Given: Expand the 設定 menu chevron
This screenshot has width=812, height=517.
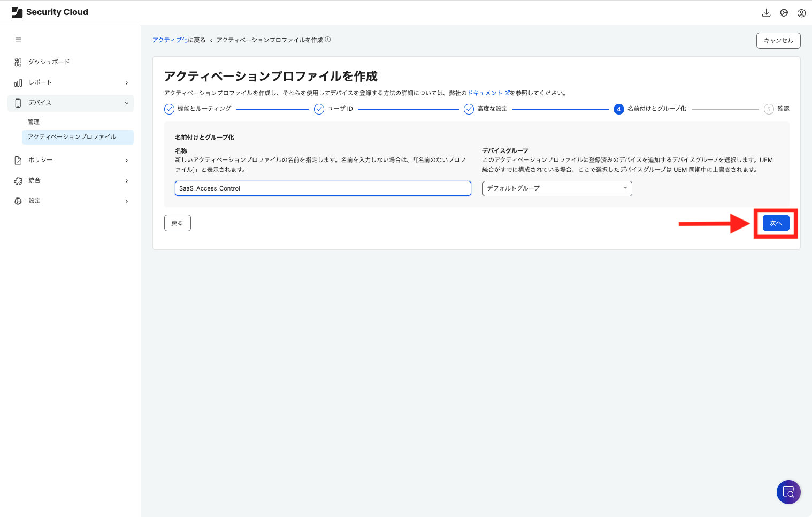Looking at the screenshot, I should point(127,201).
